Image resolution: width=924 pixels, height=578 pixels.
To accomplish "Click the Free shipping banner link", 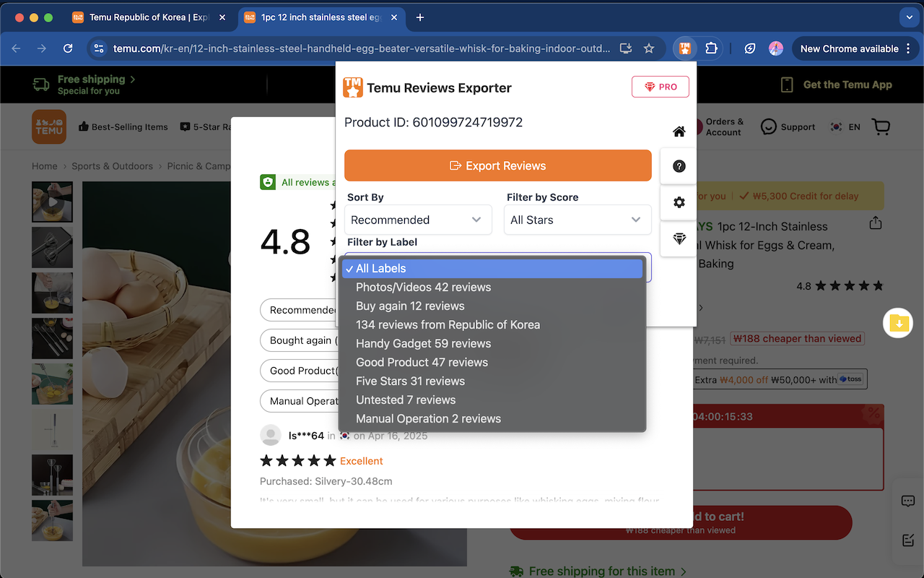I will tap(84, 85).
